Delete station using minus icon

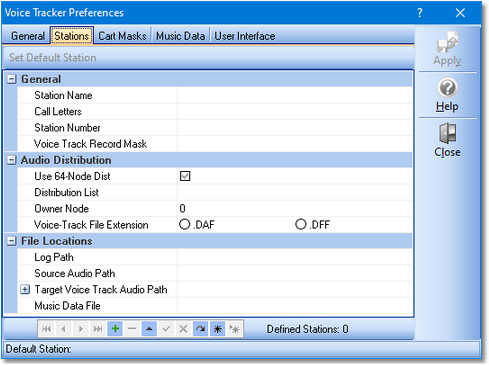pyautogui.click(x=132, y=329)
